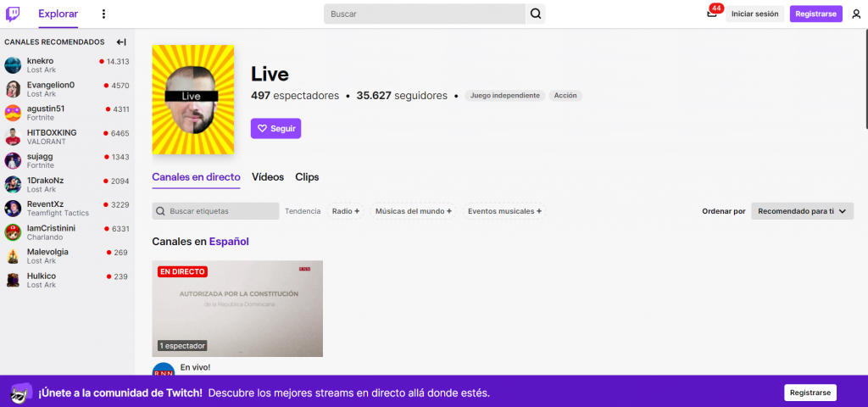868x407 pixels.
Task: Open Evangelion0's channel name
Action: pos(50,85)
